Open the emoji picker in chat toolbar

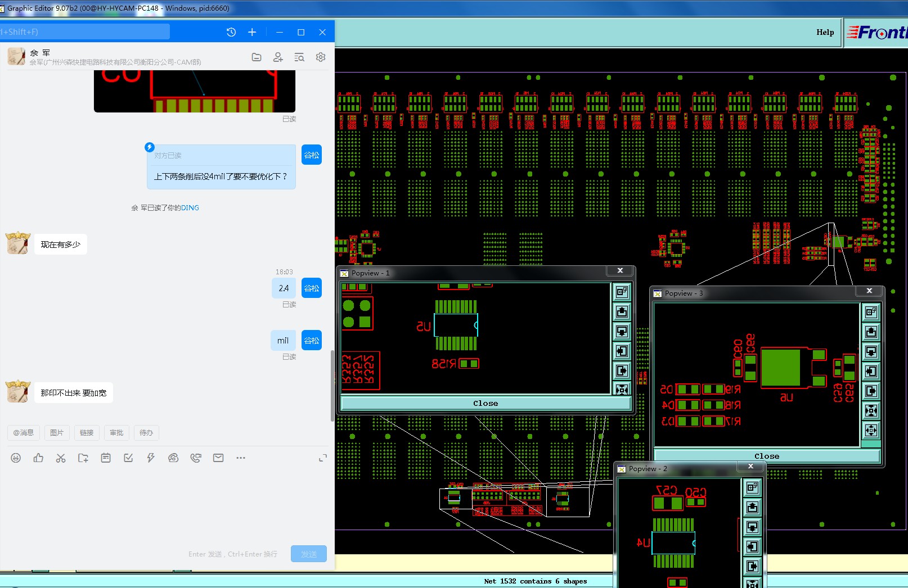click(16, 458)
